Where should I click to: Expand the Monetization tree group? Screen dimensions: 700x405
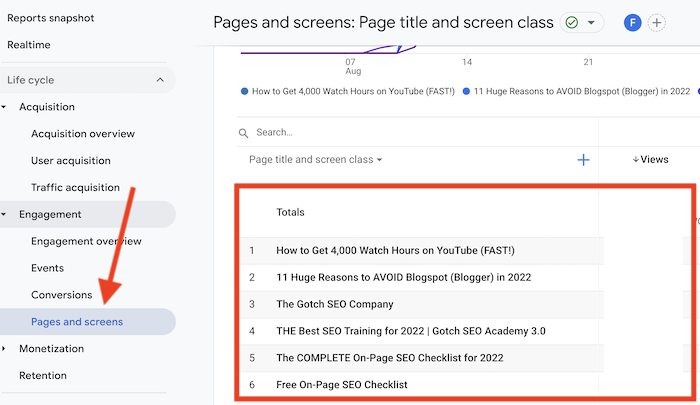click(5, 349)
